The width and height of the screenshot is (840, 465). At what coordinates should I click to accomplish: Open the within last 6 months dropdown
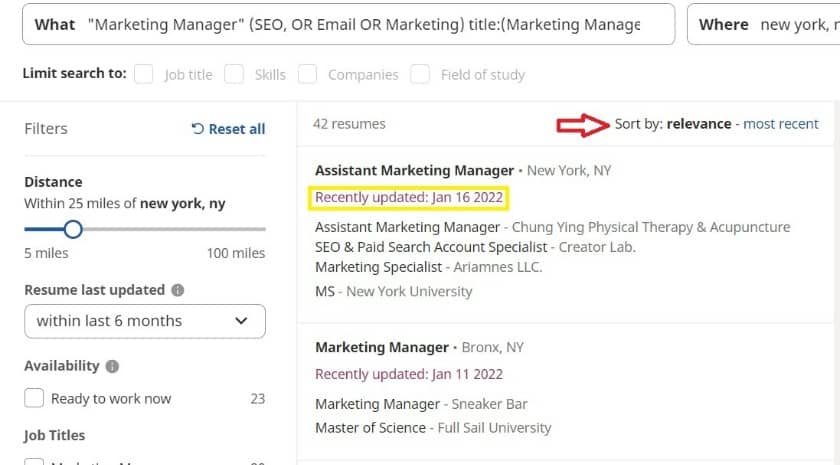coord(145,321)
